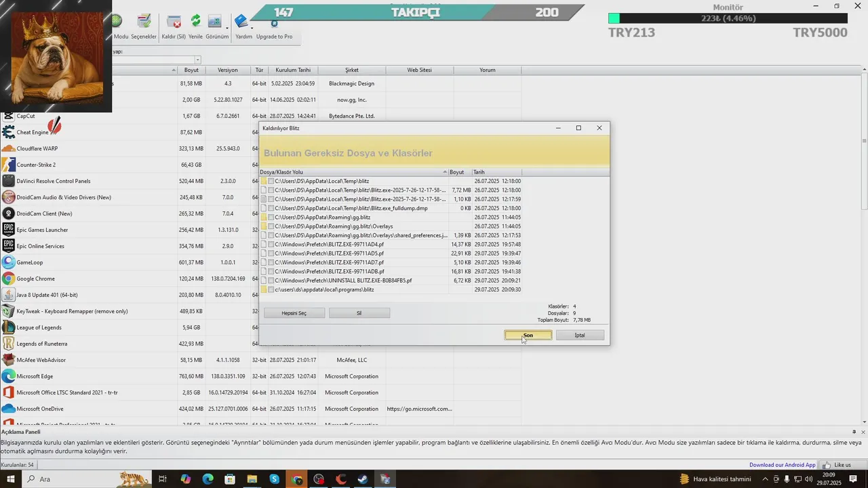Open File Explorer from the taskbar
868x488 pixels.
pos(252,479)
